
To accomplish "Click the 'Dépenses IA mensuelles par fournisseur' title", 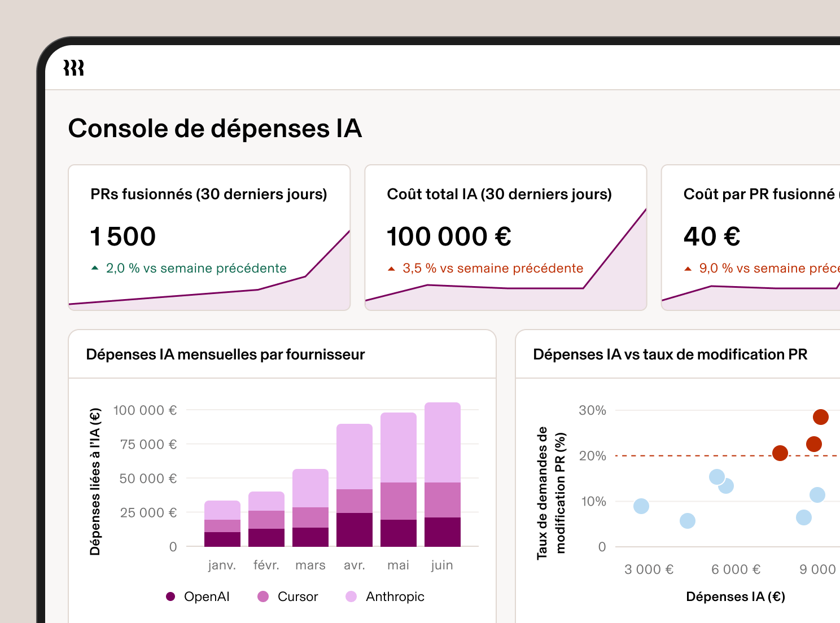I will click(x=225, y=354).
